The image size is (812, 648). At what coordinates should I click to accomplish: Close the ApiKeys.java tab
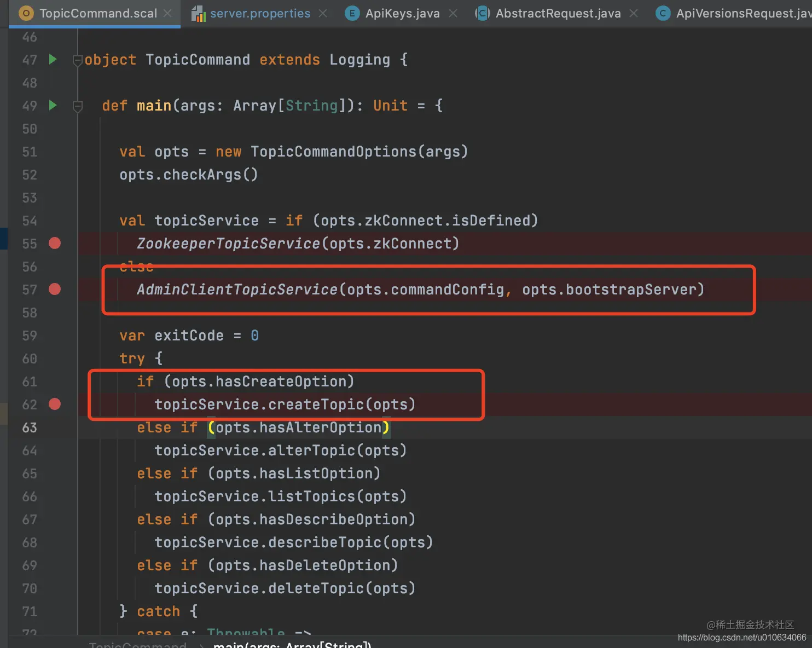453,13
